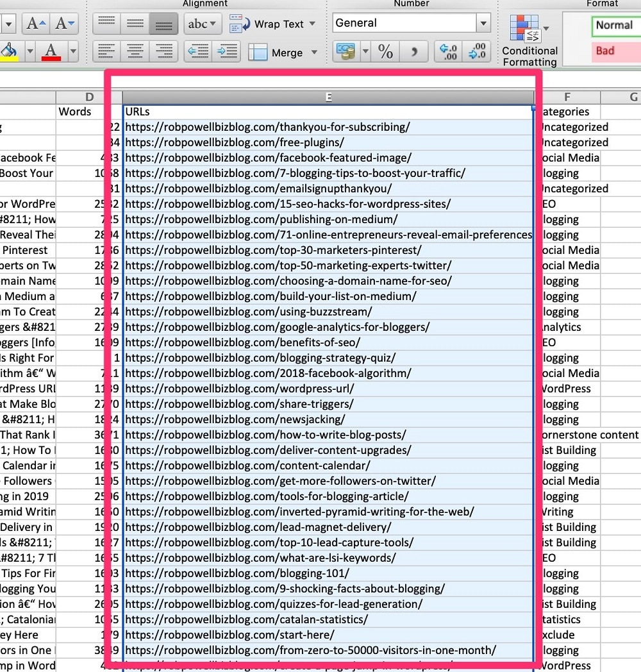Open the abc text orientation menu

pyautogui.click(x=203, y=23)
